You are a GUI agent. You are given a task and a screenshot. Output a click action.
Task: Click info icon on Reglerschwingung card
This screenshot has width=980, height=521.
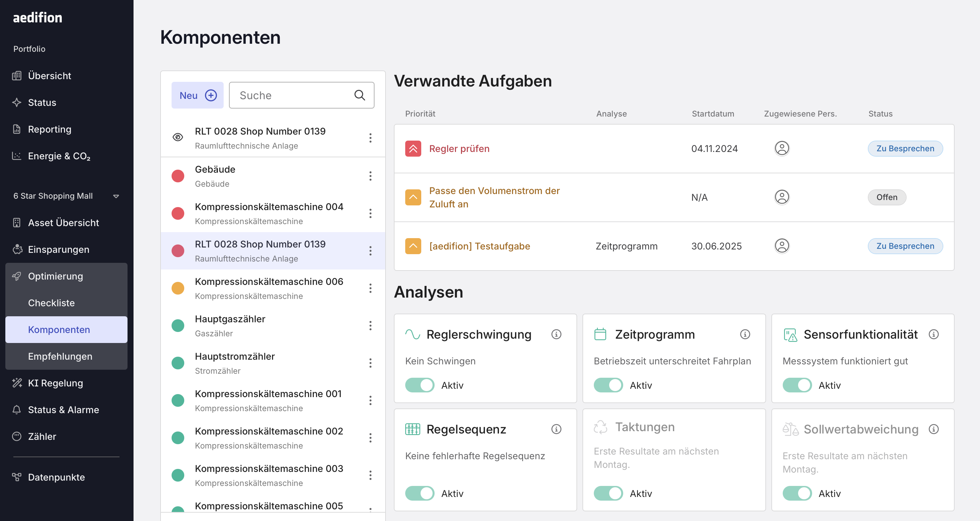[x=556, y=334]
